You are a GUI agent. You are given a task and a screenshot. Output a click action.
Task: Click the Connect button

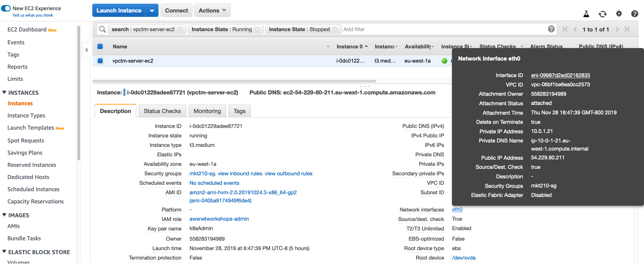[x=176, y=10]
